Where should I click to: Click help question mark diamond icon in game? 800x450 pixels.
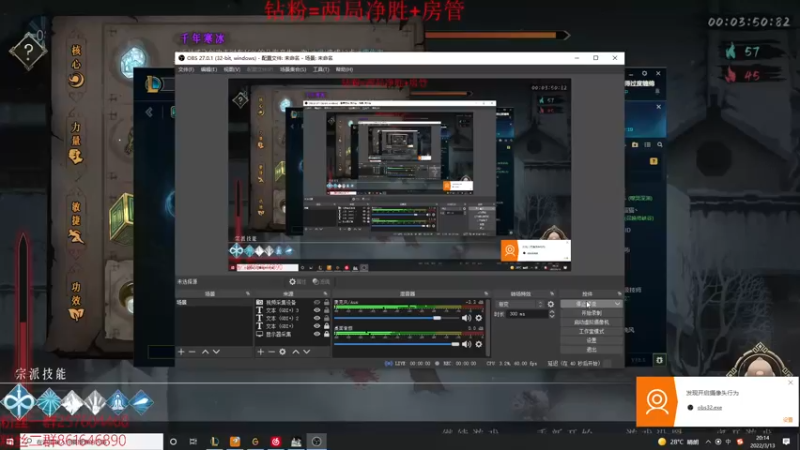coord(28,51)
